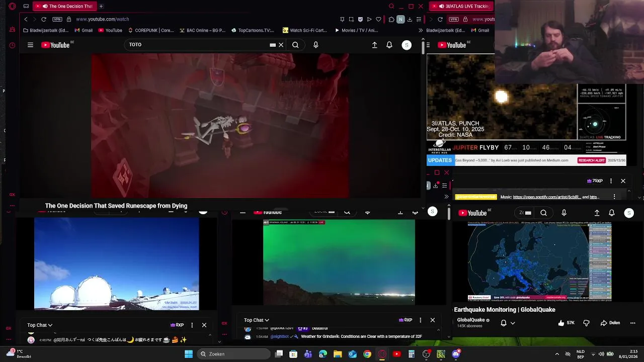The height and width of the screenshot is (362, 644).
Task: Show hidden system tray icons
Action: (557, 354)
